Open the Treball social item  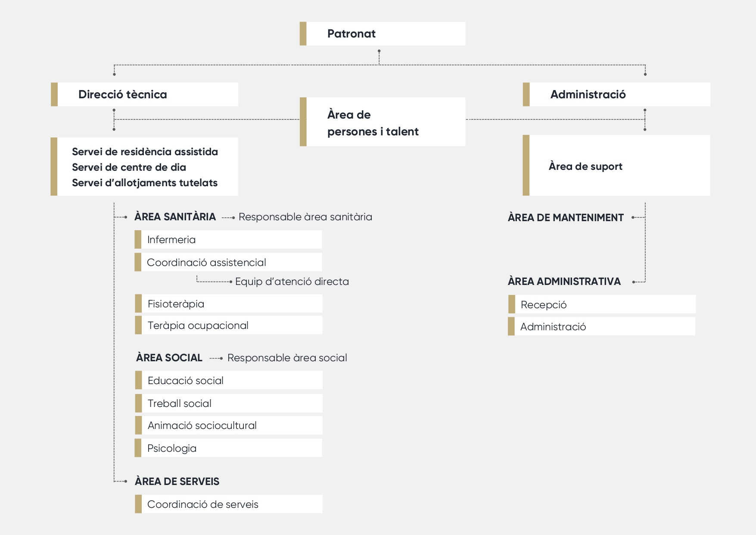point(228,404)
